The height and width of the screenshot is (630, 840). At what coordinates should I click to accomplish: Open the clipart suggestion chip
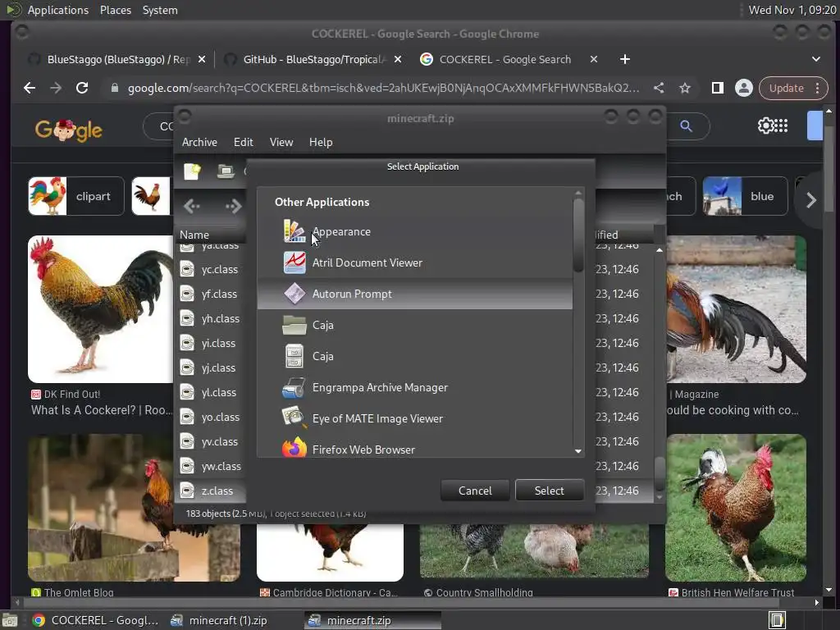[76, 196]
